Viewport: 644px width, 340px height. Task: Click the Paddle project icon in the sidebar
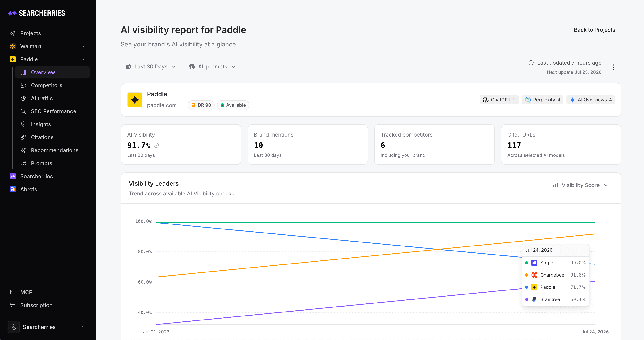12,59
